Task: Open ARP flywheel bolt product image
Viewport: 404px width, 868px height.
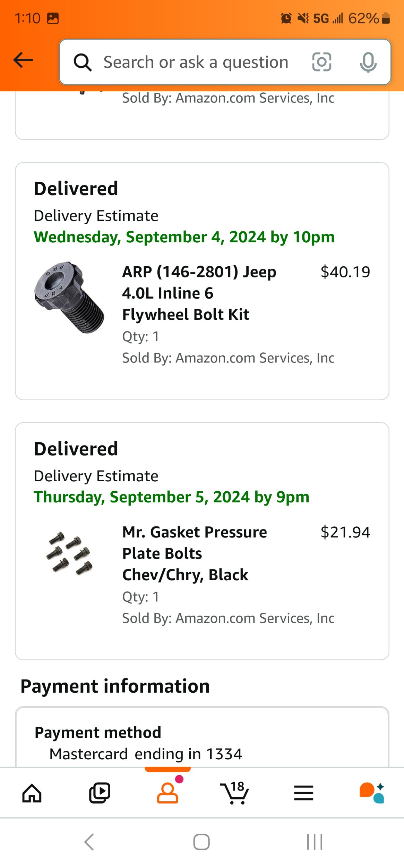Action: [69, 298]
